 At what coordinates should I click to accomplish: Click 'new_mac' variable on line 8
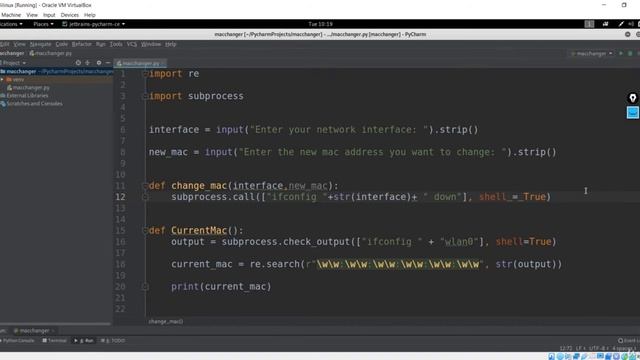tap(168, 152)
